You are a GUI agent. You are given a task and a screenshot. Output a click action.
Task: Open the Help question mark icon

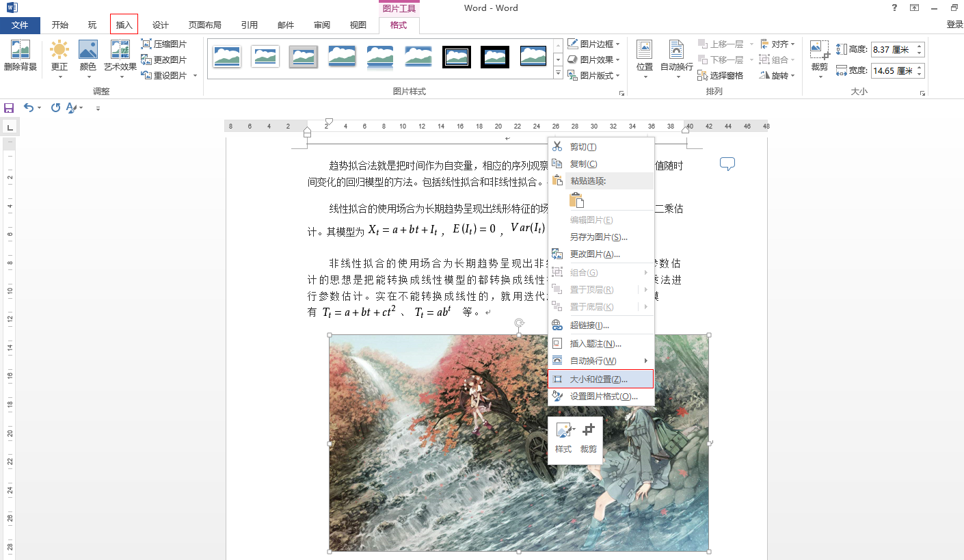click(x=894, y=8)
